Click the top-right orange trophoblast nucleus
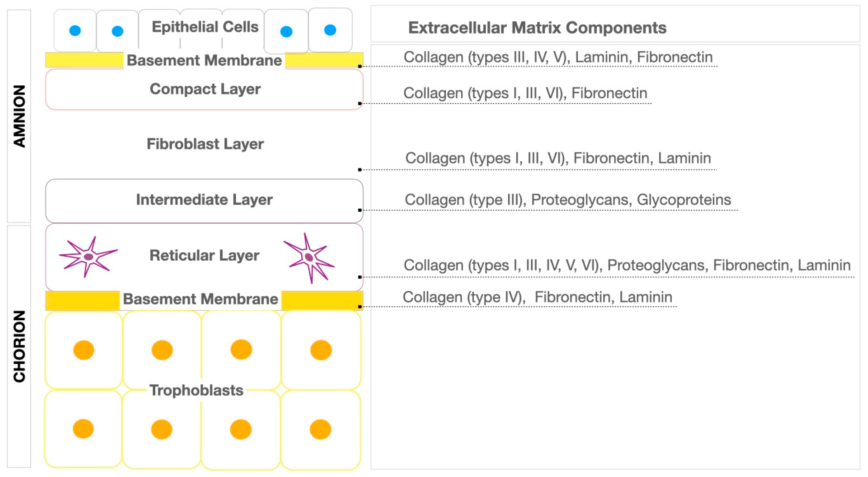868x477 pixels. pos(321,350)
